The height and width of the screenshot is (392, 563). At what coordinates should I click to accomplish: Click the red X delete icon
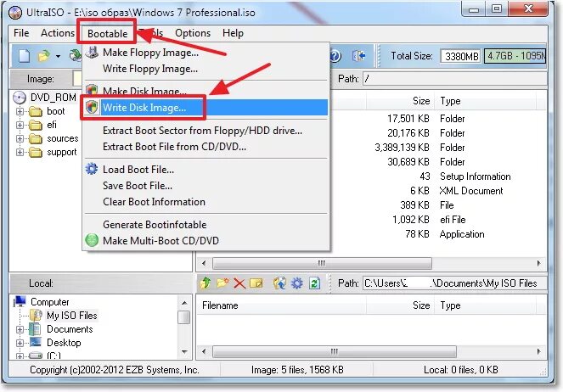(239, 283)
